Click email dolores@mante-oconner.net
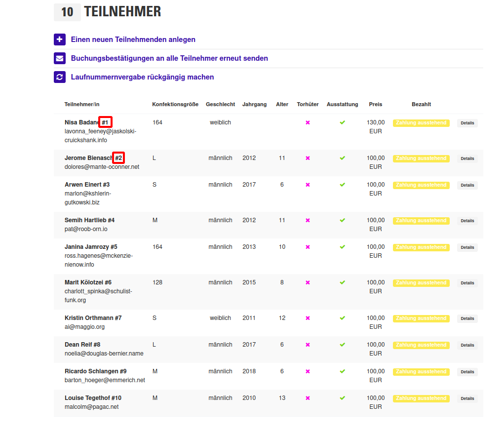 [x=102, y=167]
